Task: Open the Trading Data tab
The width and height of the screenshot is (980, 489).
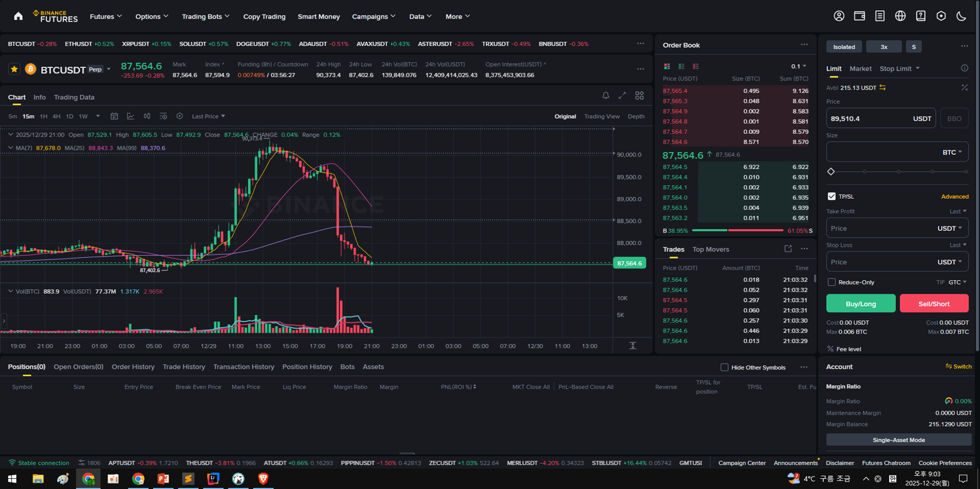Action: pyautogui.click(x=74, y=97)
